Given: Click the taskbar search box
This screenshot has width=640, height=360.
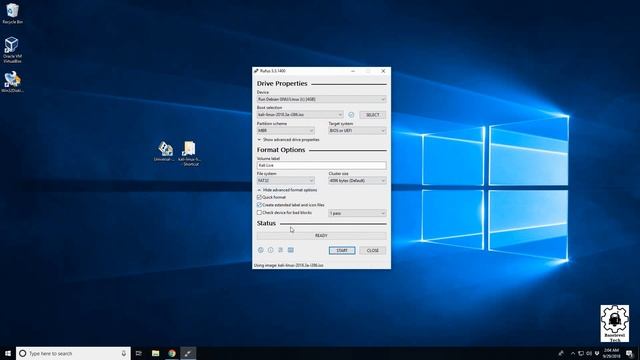Looking at the screenshot, I should (x=73, y=353).
